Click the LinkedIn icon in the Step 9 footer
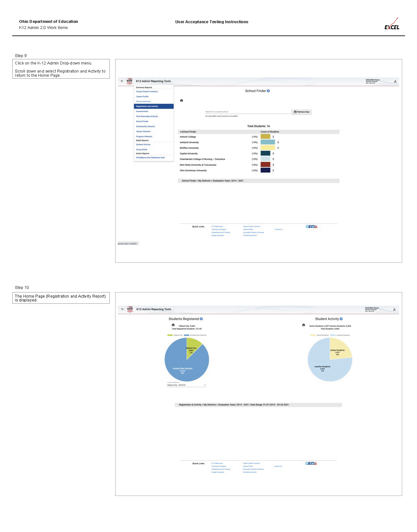This screenshot has height=532, width=417. point(313,227)
